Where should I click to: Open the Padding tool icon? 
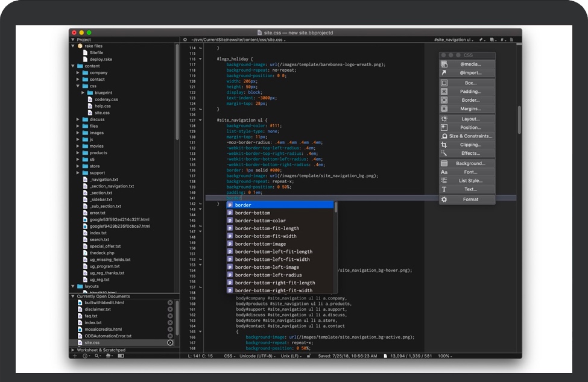click(444, 92)
